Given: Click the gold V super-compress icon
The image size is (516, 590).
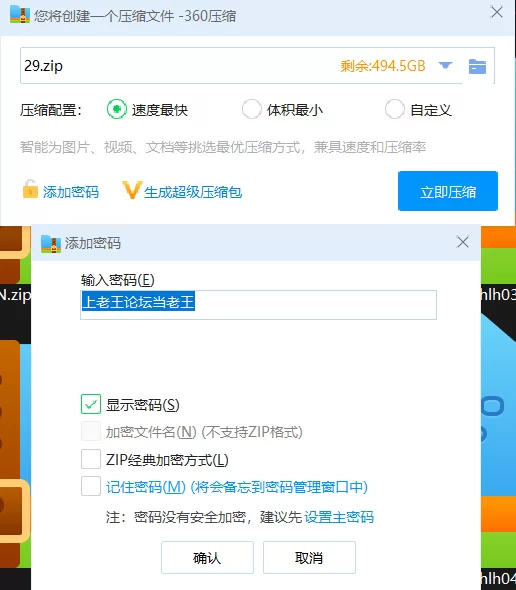Looking at the screenshot, I should [x=132, y=190].
